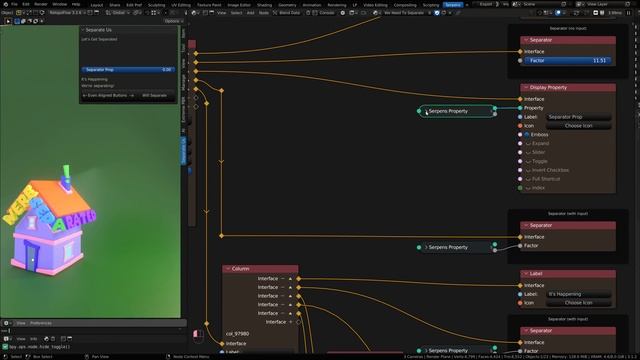
Task: Click the gear settings icon in node header
Action: point(342,13)
